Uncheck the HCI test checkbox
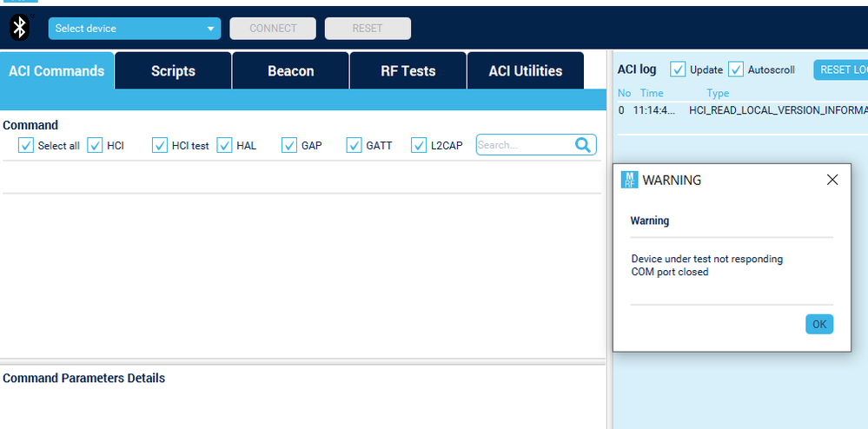 coord(160,146)
